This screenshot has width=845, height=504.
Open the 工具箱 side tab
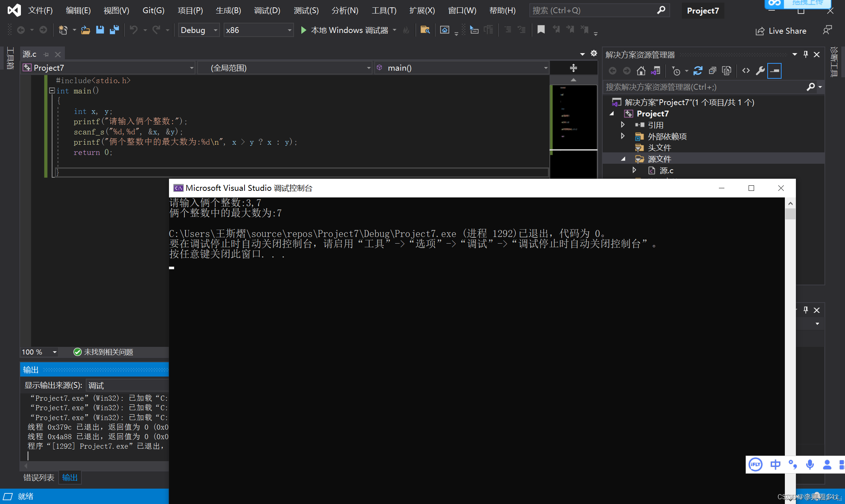(10, 58)
